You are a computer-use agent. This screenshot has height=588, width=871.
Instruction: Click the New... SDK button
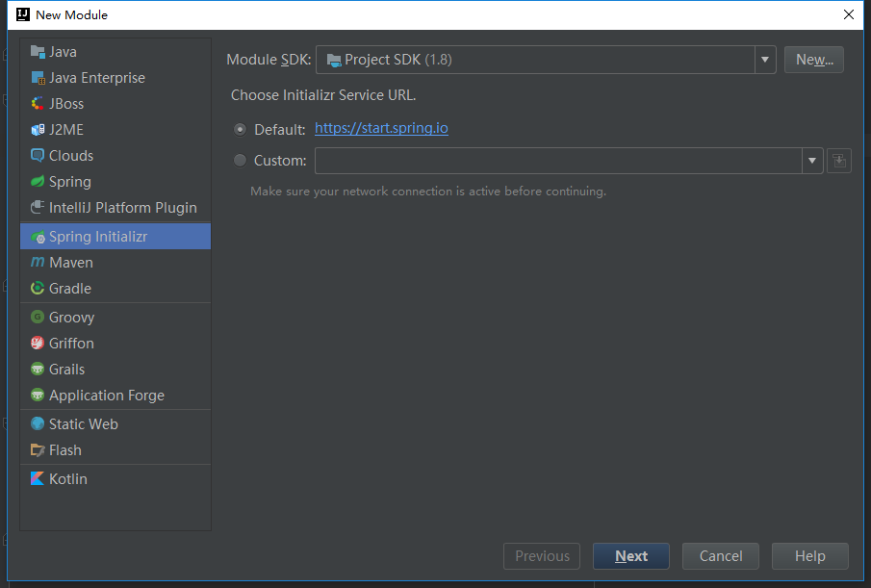(x=814, y=60)
